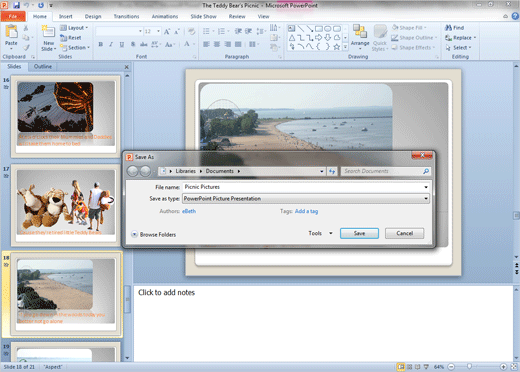Toggle text Shadow formatting
Image resolution: width=520 pixels, height=372 pixels.
pyautogui.click(x=133, y=44)
